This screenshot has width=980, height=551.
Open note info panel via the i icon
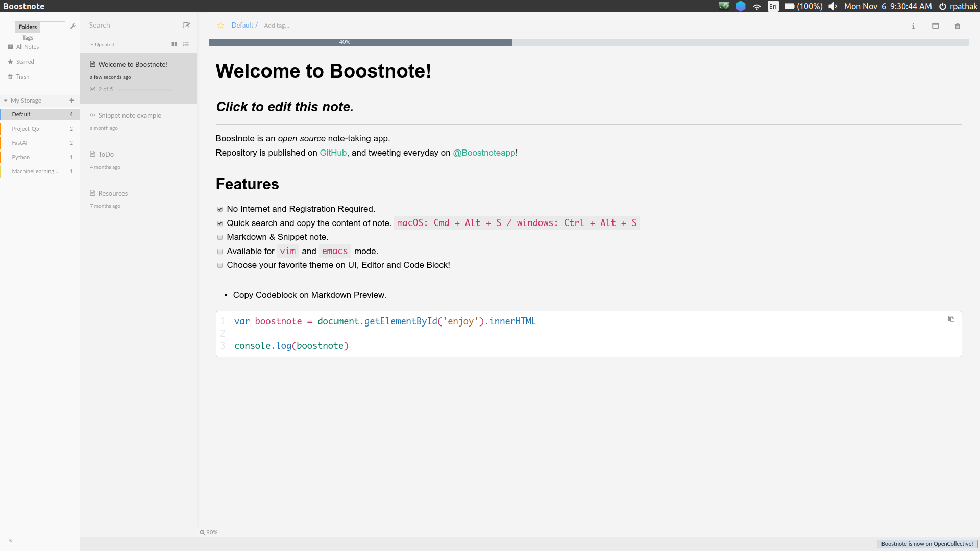[913, 26]
